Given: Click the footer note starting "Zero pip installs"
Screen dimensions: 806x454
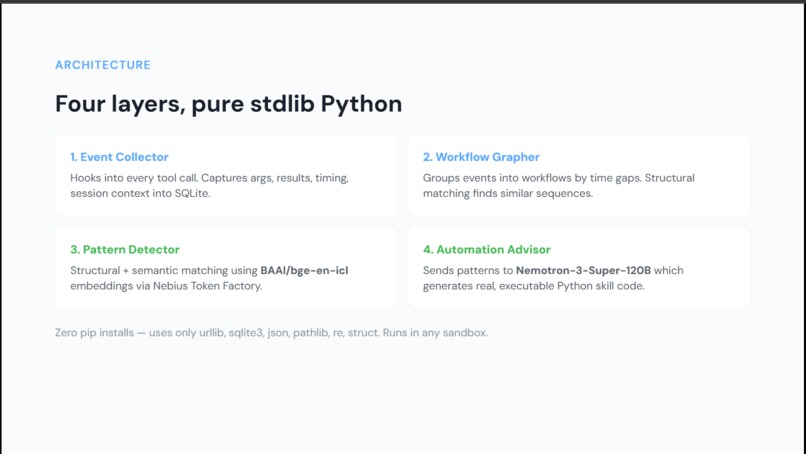Looking at the screenshot, I should pos(271,333).
